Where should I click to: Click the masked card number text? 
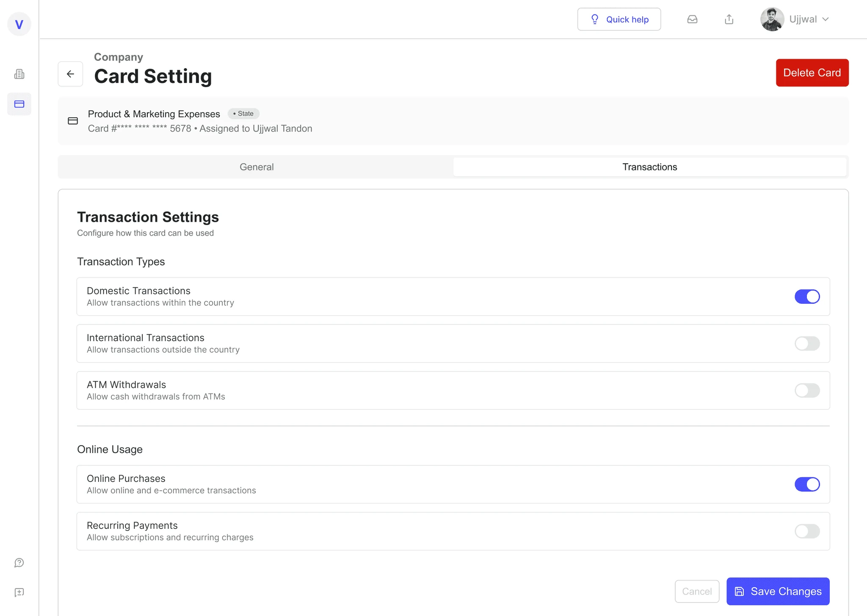coord(140,129)
